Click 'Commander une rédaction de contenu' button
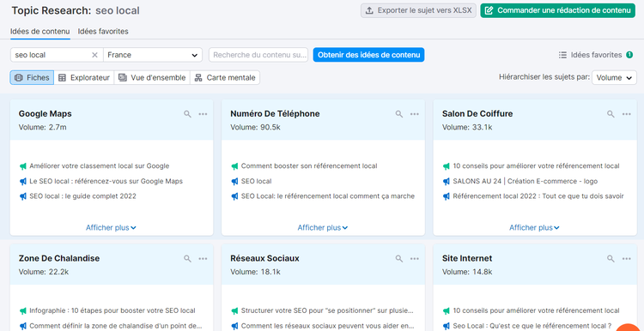The width and height of the screenshot is (644, 331). [x=558, y=10]
